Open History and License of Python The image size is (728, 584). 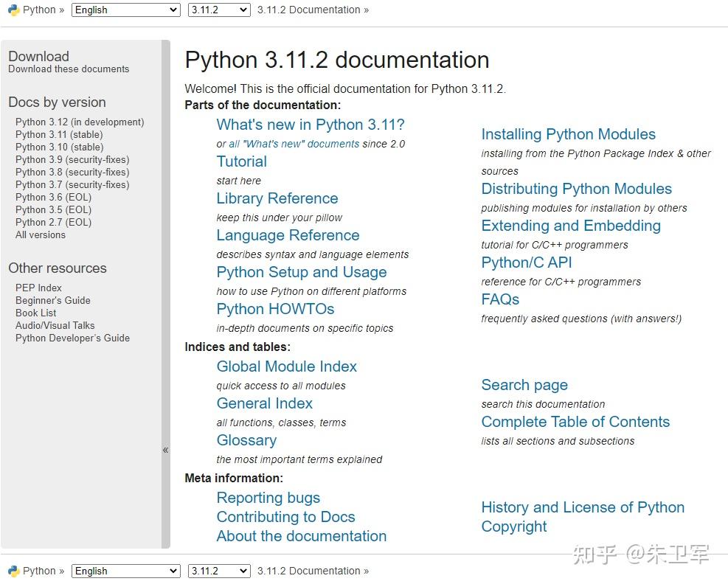582,507
